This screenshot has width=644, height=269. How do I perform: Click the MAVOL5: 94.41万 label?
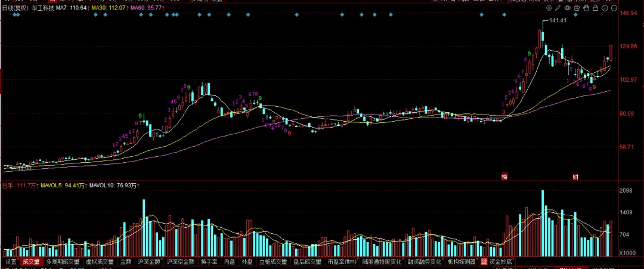pyautogui.click(x=64, y=185)
